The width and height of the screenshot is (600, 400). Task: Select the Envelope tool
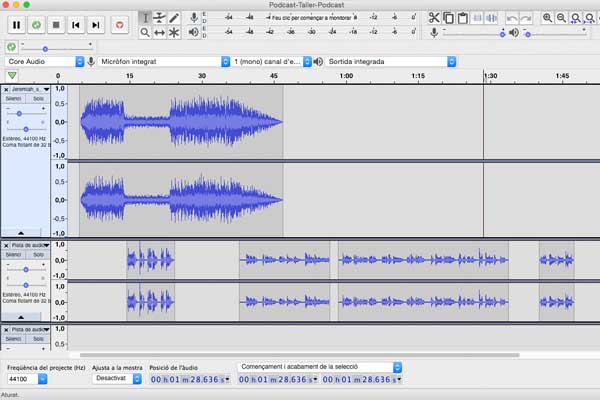point(159,18)
